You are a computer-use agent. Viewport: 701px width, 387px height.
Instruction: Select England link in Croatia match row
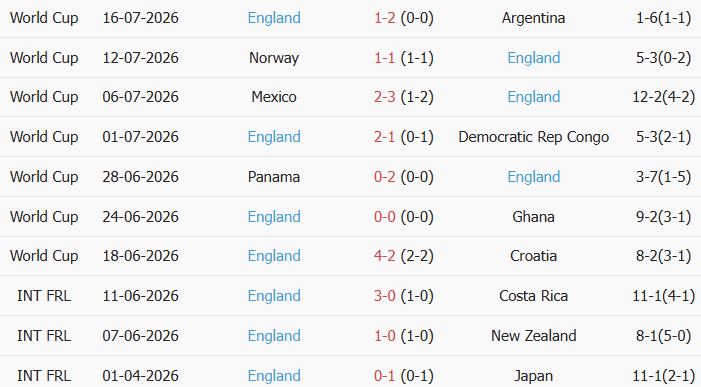[274, 256]
